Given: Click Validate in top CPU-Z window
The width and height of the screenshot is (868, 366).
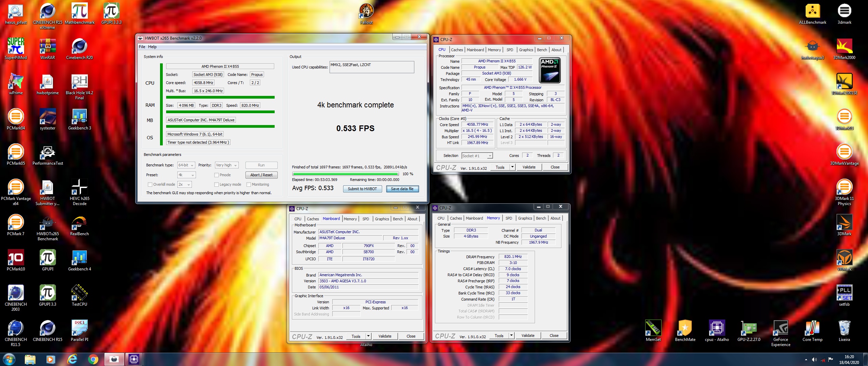Looking at the screenshot, I should tap(529, 167).
